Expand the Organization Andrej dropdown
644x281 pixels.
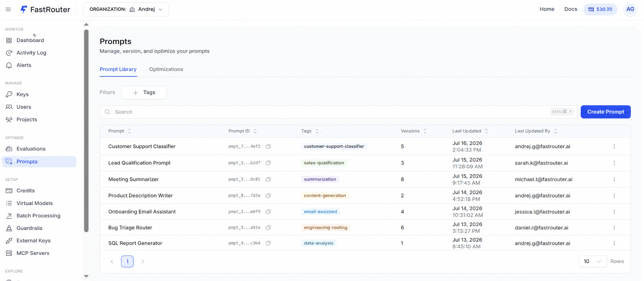(126, 9)
